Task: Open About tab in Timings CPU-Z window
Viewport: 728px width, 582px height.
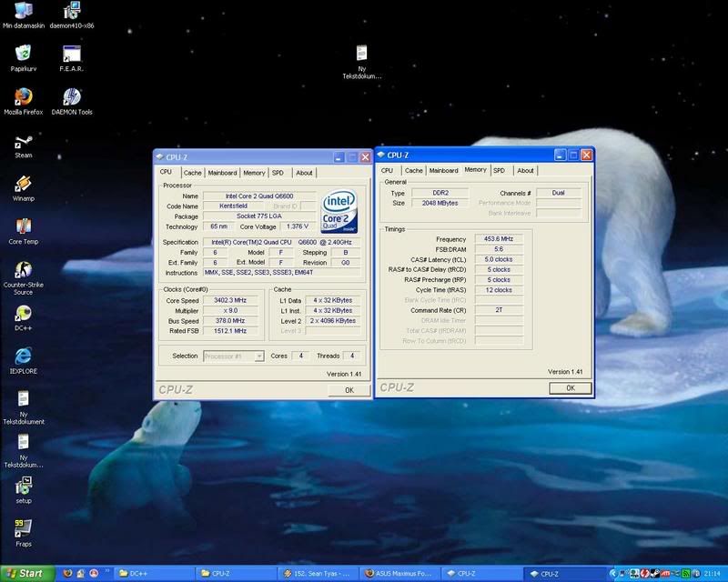Action: (x=526, y=170)
